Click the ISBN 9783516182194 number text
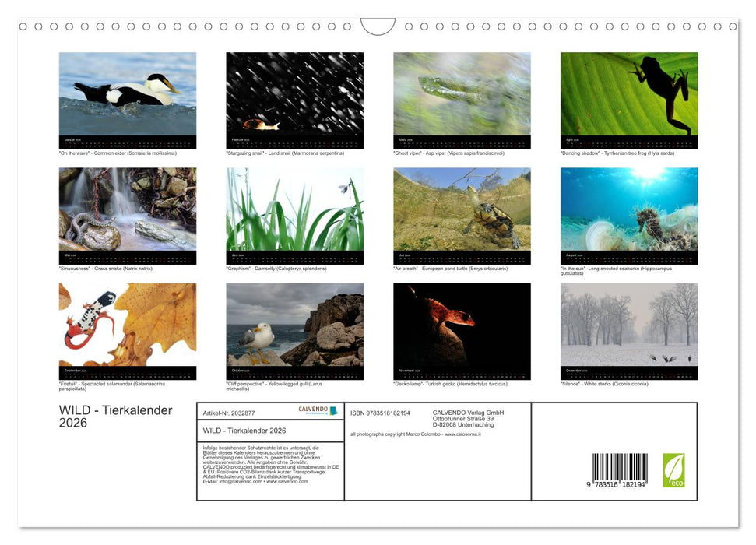The width and height of the screenshot is (756, 545). 379,412
